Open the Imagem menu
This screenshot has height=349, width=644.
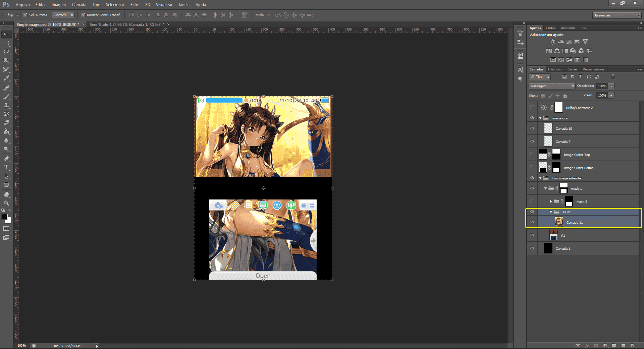(x=59, y=5)
